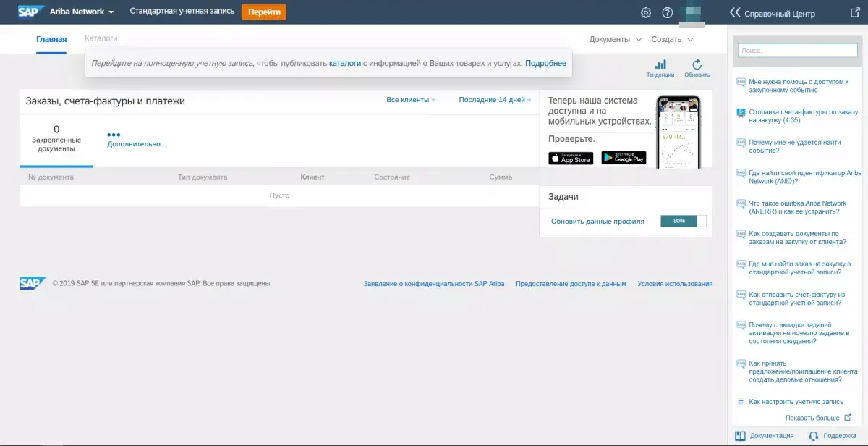The height and width of the screenshot is (446, 868).
Task: Click the icon beside Как настроить учетную запись
Action: point(741,402)
